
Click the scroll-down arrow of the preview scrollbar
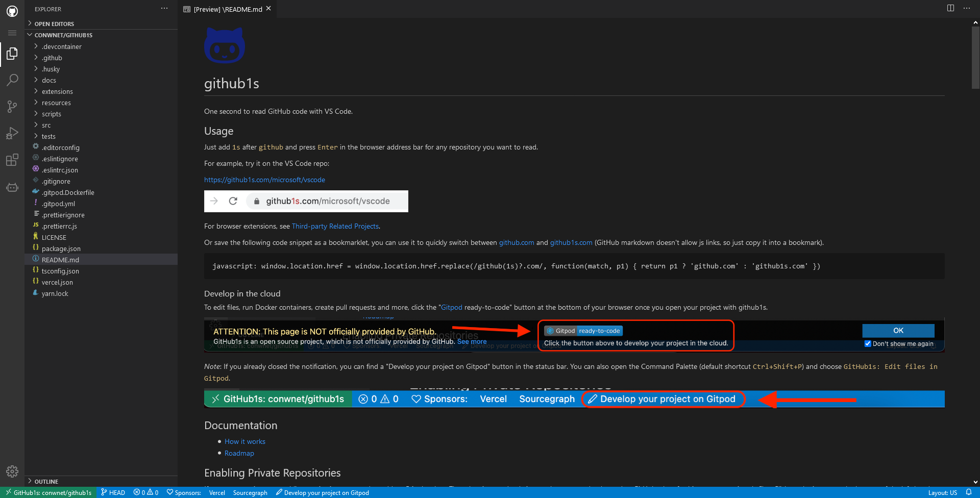tap(975, 482)
